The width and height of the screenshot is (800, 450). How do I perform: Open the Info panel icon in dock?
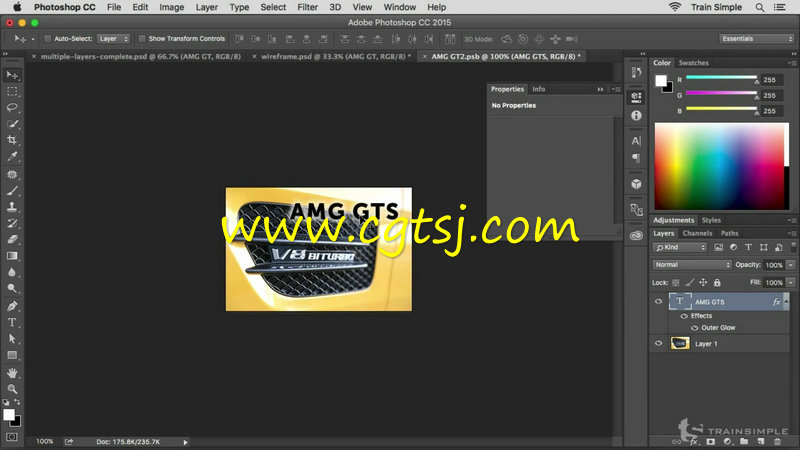coord(636,115)
